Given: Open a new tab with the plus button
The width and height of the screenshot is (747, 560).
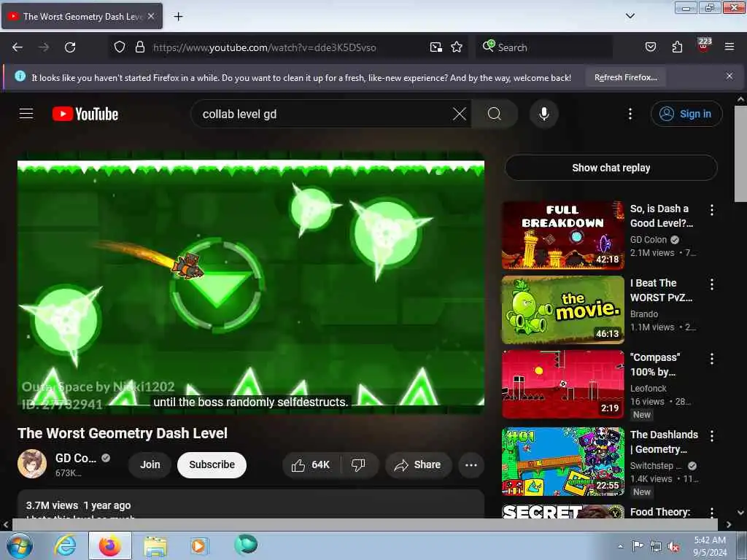Looking at the screenshot, I should coord(178,17).
